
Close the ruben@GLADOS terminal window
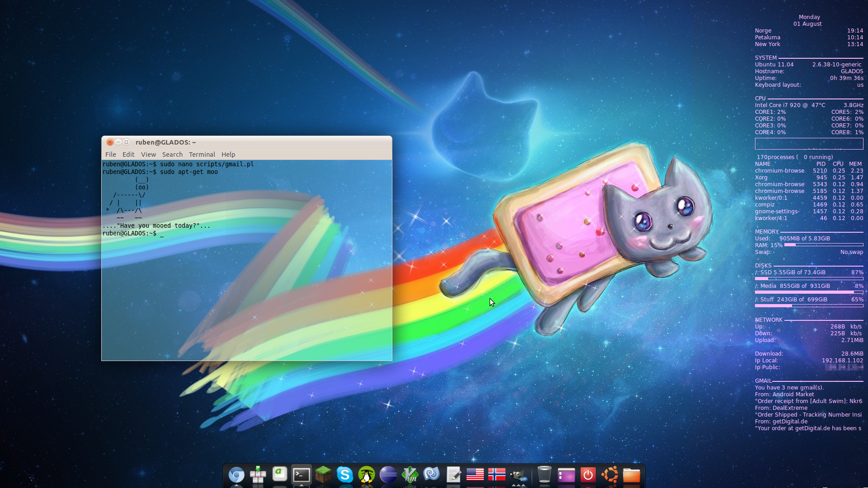pos(110,142)
